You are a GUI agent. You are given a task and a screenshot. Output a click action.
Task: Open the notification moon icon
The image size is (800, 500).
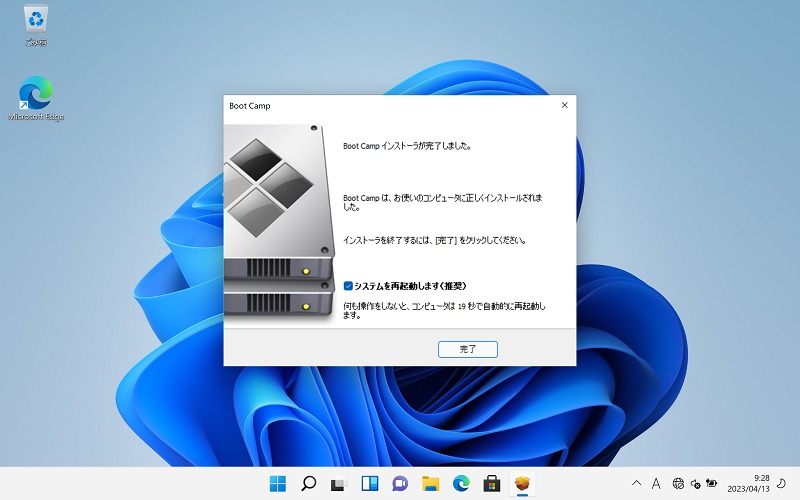781,483
